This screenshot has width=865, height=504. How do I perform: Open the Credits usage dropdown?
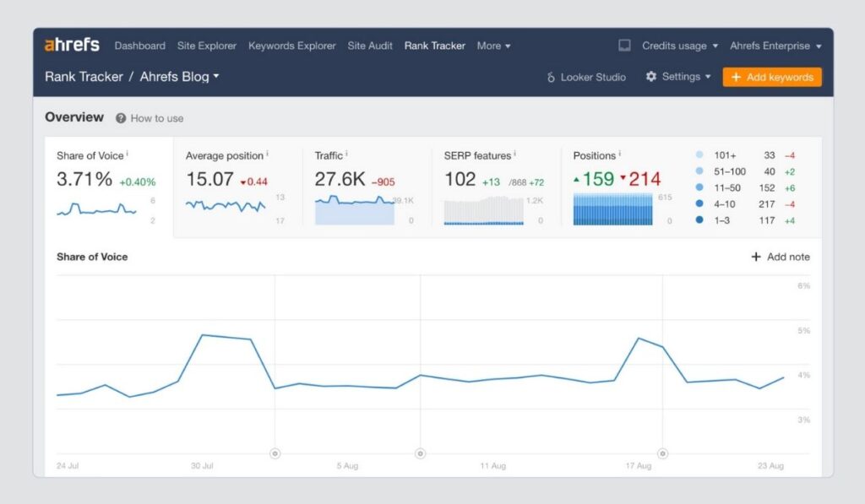click(680, 46)
